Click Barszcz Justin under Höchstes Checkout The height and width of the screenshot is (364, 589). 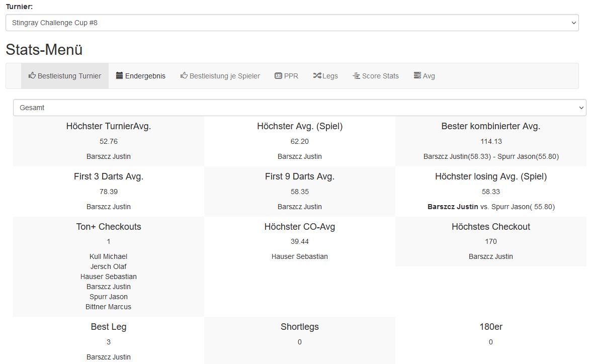coord(490,256)
